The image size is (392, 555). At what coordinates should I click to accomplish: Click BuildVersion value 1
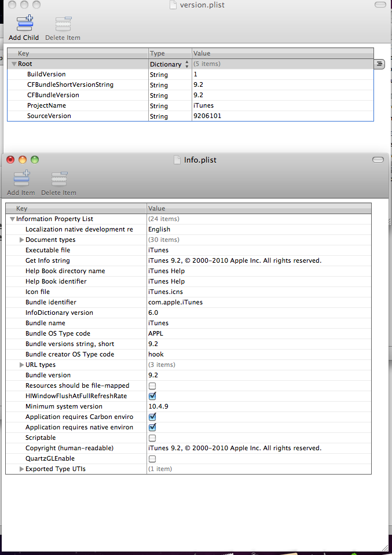195,74
